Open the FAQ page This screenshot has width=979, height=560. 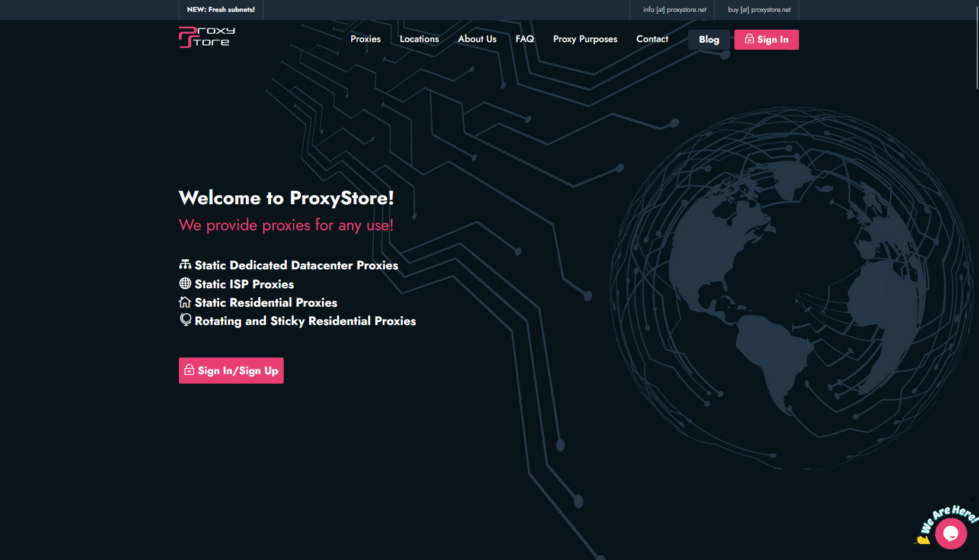[x=525, y=39]
